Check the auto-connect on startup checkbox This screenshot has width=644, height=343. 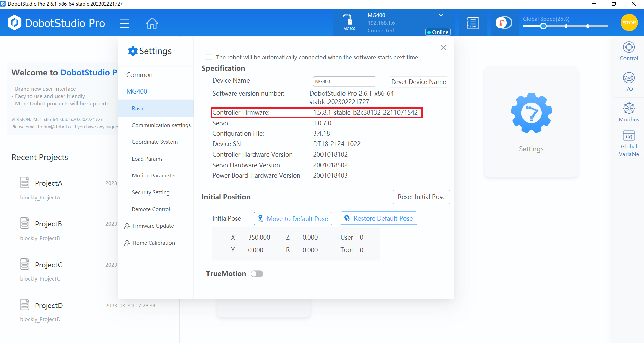[x=209, y=57]
